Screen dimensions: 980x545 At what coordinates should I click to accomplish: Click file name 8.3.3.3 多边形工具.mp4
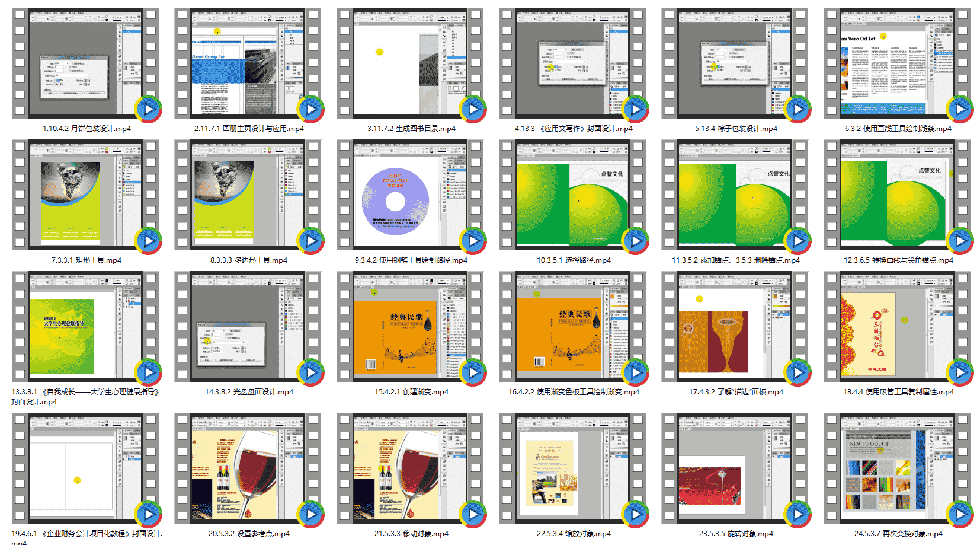[x=249, y=260]
